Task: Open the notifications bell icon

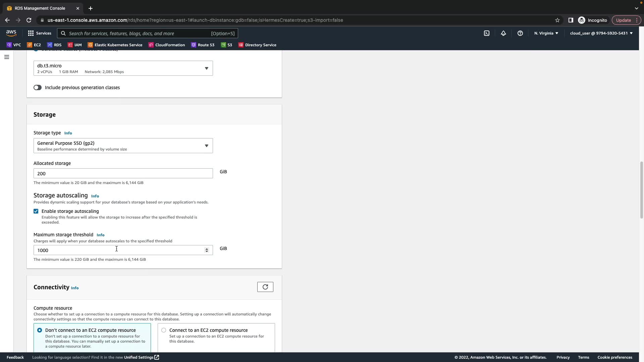Action: pyautogui.click(x=503, y=33)
